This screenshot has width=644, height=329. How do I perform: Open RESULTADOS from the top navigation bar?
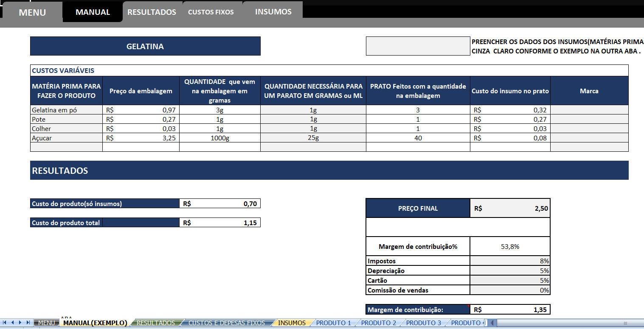[152, 12]
